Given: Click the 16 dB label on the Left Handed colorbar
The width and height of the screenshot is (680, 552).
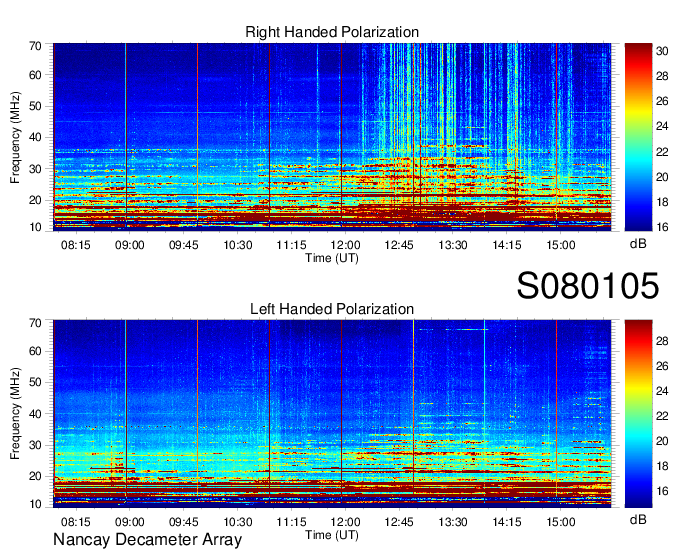Looking at the screenshot, I should point(662,491).
